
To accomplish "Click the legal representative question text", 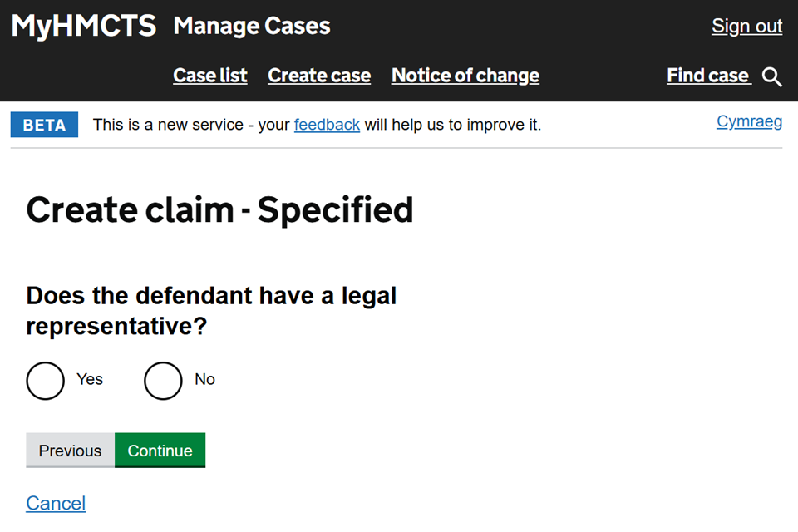I will [x=211, y=311].
